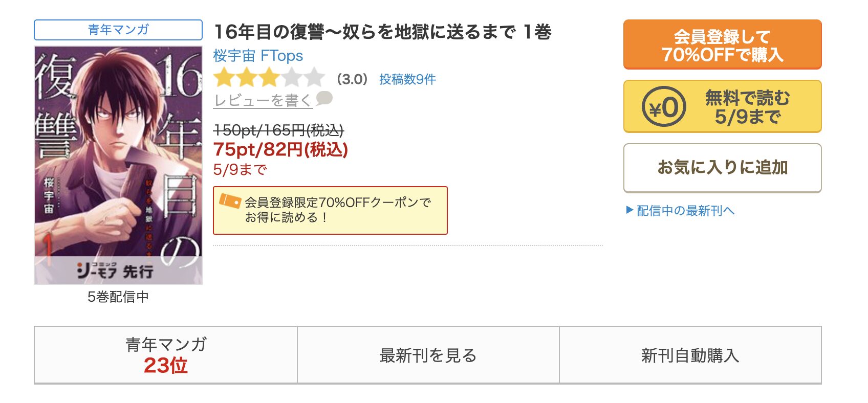Click the blue triangle arrow before 配信中の最新刊へ

tap(630, 210)
